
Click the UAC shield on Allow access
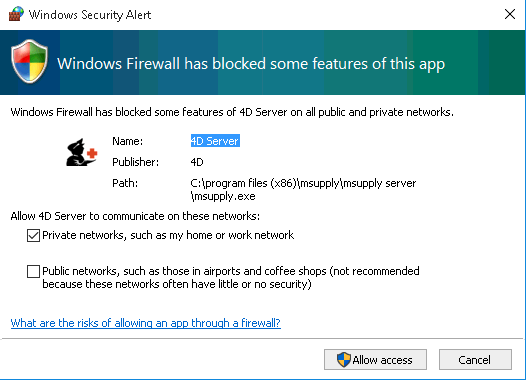(344, 360)
